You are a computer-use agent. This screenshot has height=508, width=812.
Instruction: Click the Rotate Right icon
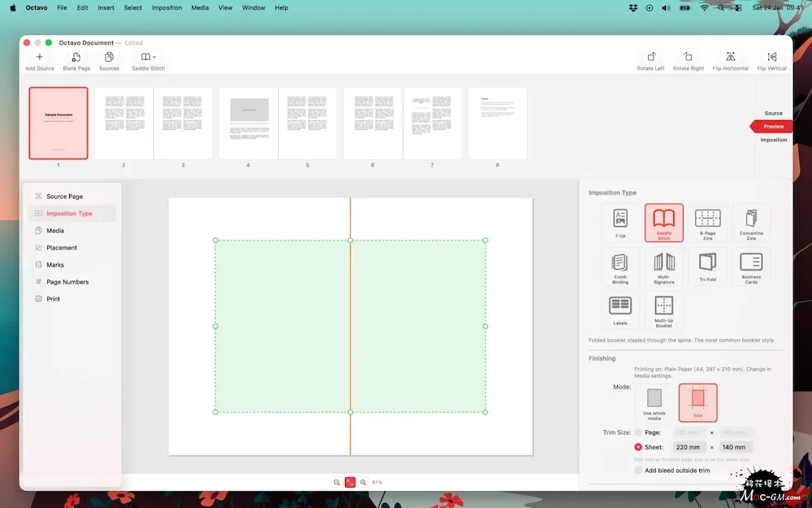click(x=688, y=58)
